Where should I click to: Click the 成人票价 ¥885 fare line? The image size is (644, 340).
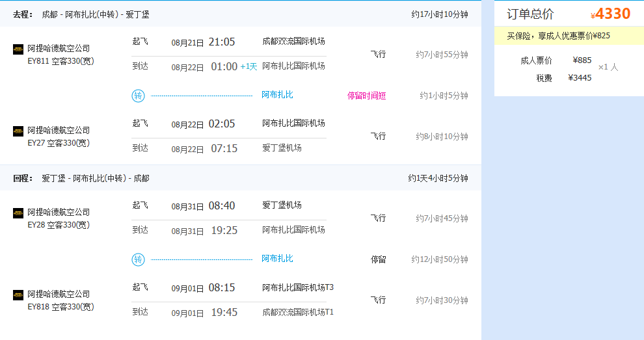[x=556, y=60]
